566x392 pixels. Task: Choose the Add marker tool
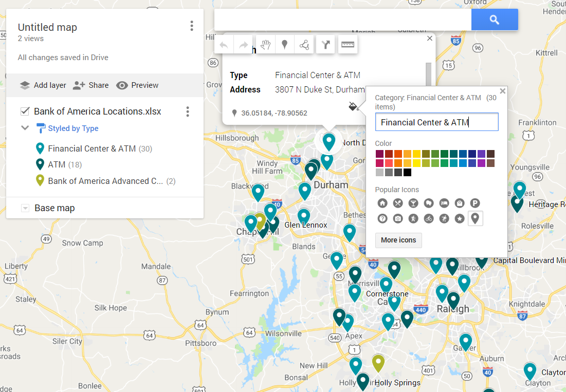point(284,45)
